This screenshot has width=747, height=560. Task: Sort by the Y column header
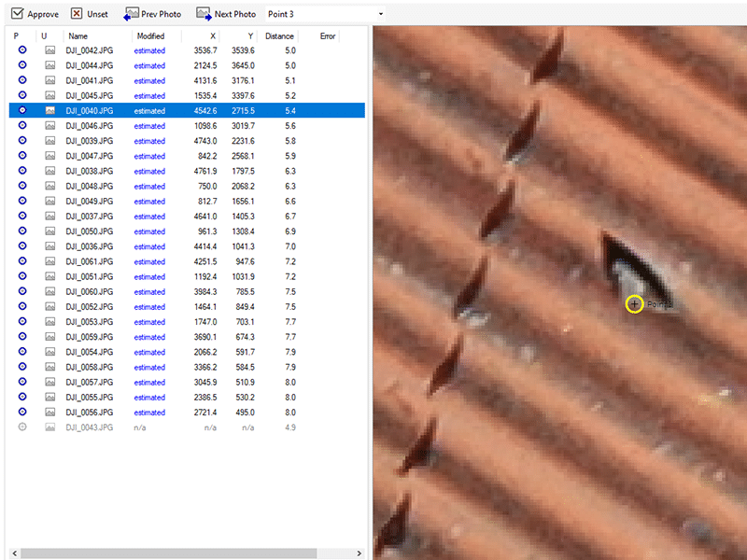click(x=250, y=36)
